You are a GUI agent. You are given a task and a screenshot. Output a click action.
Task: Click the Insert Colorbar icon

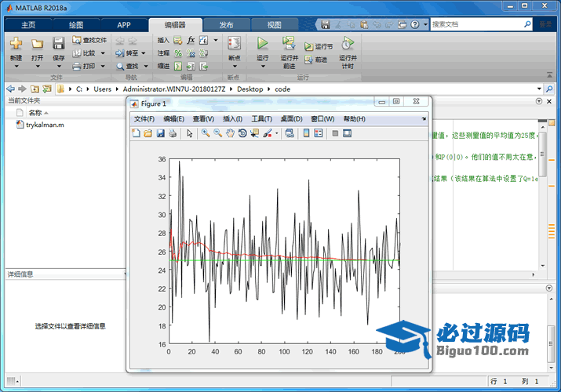click(306, 133)
